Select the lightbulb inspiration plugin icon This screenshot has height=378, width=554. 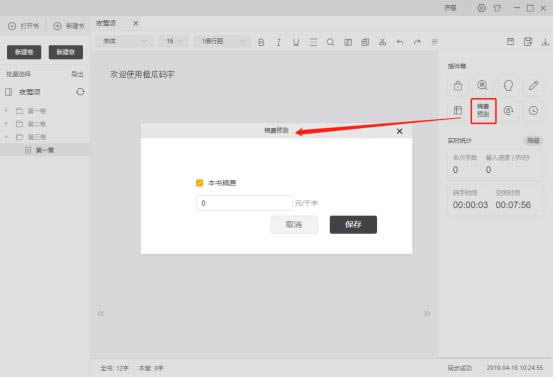coord(508,85)
